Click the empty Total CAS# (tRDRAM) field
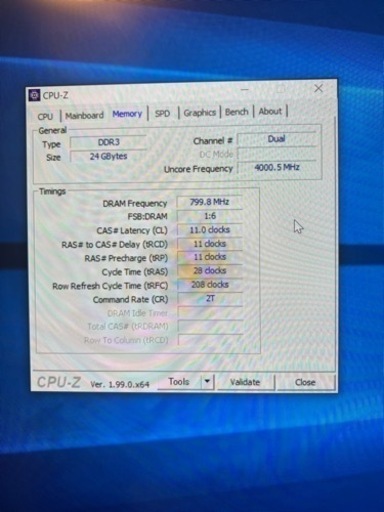This screenshot has width=384, height=512. pos(210,326)
